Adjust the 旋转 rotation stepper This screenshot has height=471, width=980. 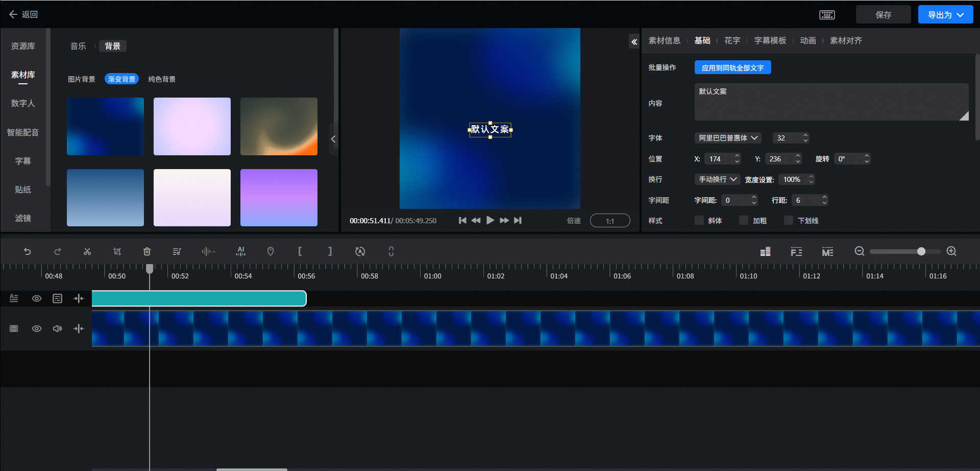coord(867,159)
